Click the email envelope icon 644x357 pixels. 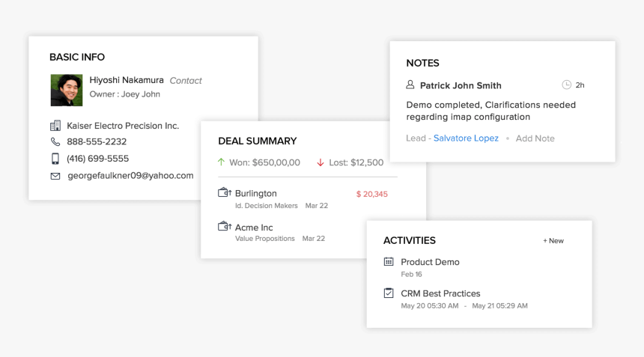click(55, 176)
